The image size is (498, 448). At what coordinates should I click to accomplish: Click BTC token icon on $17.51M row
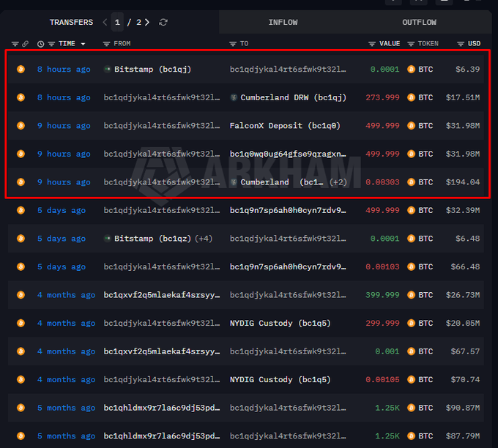click(x=411, y=97)
